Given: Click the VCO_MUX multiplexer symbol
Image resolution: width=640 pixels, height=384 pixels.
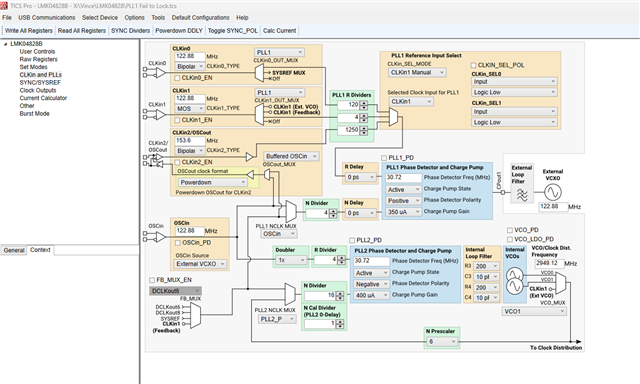Looking at the screenshot, I should click(x=561, y=284).
